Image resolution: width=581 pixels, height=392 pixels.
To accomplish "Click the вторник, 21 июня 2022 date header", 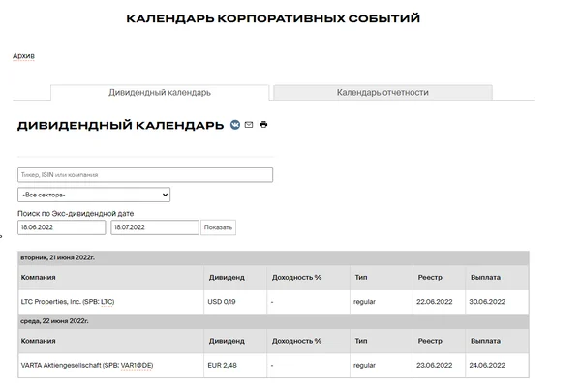I will (x=58, y=257).
